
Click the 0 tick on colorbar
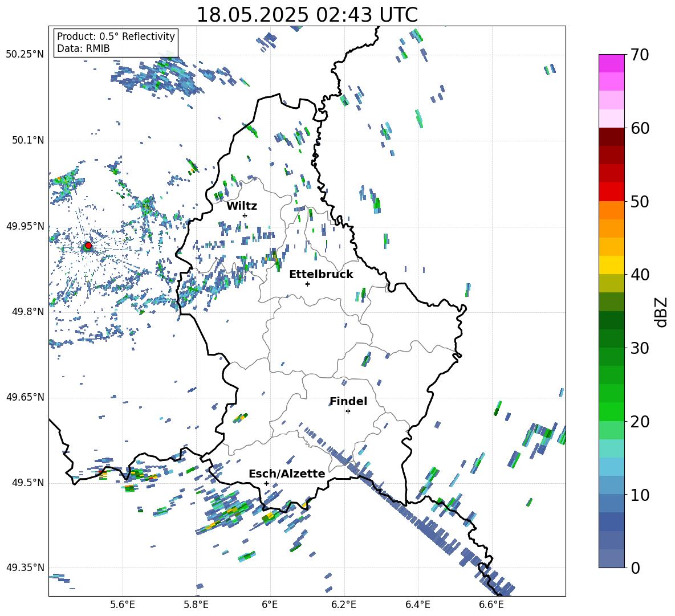coord(635,568)
